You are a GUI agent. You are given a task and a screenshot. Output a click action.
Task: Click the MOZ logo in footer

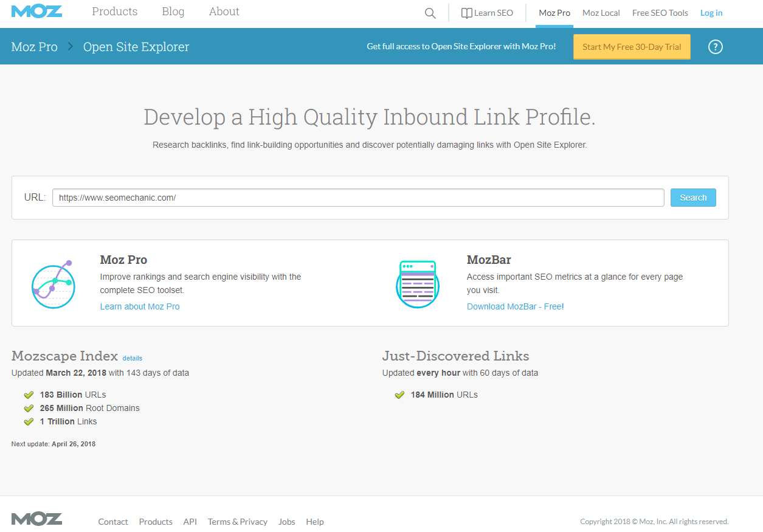click(36, 519)
